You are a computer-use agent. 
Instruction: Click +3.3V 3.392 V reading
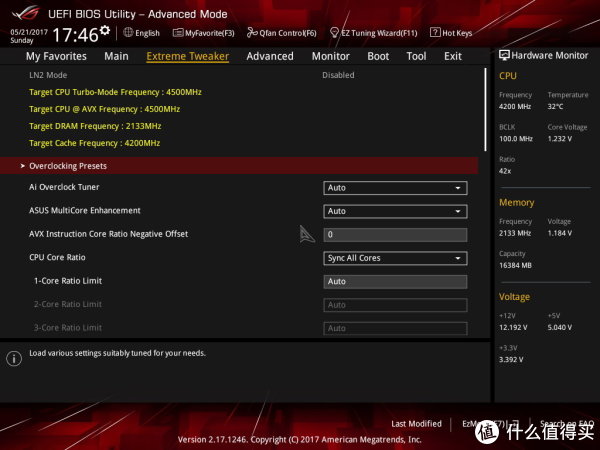[x=511, y=360]
